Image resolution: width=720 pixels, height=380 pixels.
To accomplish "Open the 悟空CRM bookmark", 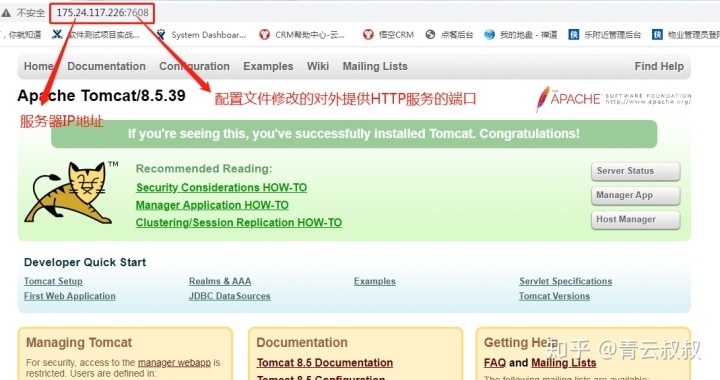I will click(x=388, y=35).
